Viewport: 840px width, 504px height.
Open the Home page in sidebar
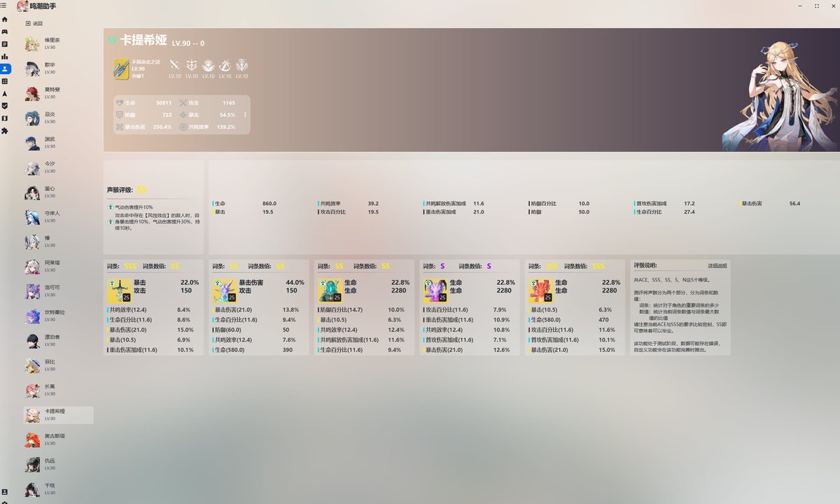click(x=5, y=19)
